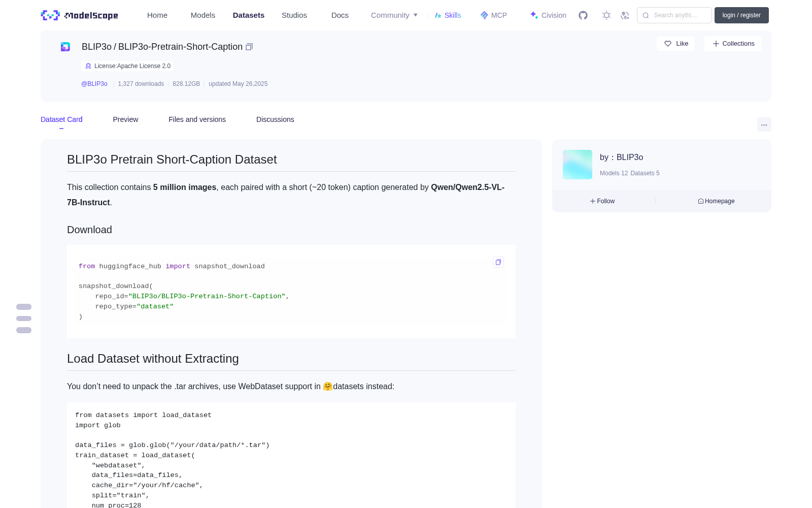
Task: Open the floating table-of-contents sidebar icon
Action: 24,319
